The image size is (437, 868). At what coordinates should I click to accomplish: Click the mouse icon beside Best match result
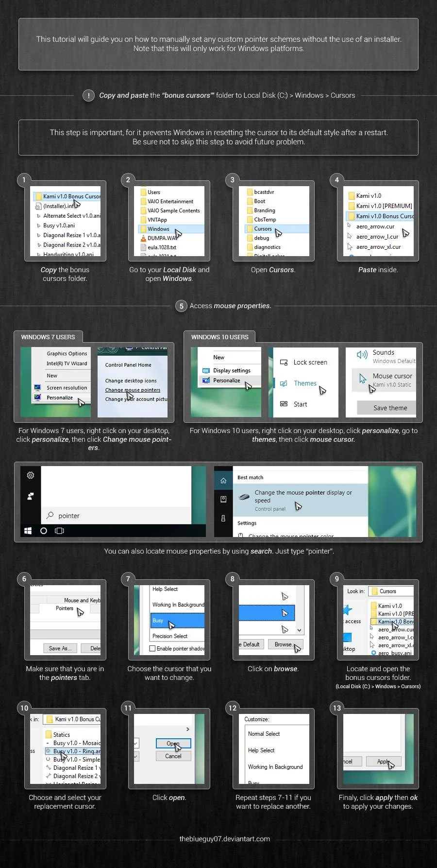tap(244, 497)
